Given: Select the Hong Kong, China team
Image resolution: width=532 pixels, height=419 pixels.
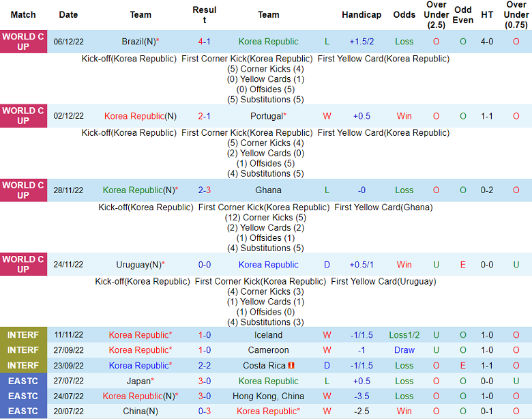Looking at the screenshot, I should tap(268, 396).
